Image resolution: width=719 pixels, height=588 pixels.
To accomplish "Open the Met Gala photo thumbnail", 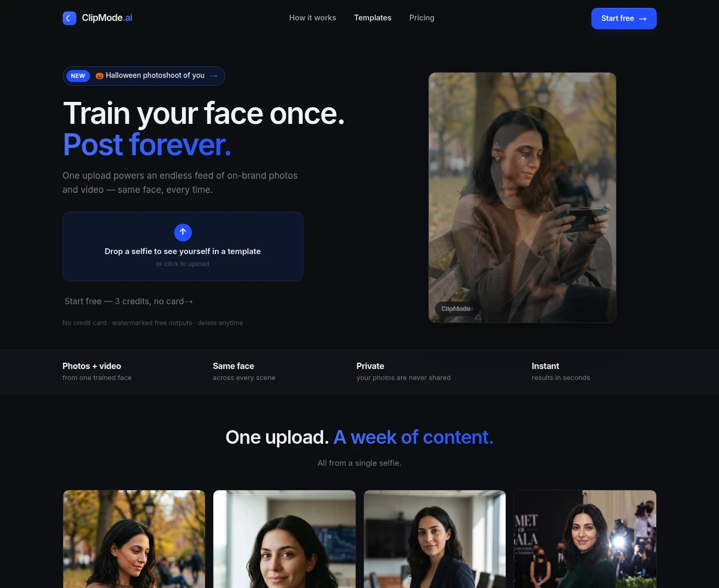I will [x=585, y=539].
